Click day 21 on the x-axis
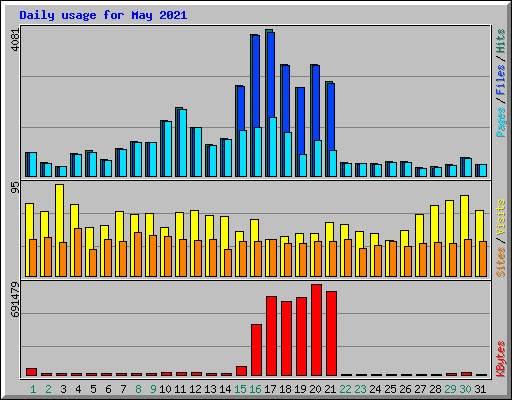This screenshot has width=512, height=400. (x=330, y=389)
